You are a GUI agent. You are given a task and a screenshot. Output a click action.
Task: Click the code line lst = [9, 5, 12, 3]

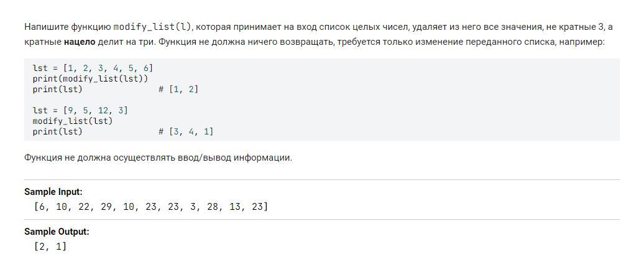pos(80,110)
